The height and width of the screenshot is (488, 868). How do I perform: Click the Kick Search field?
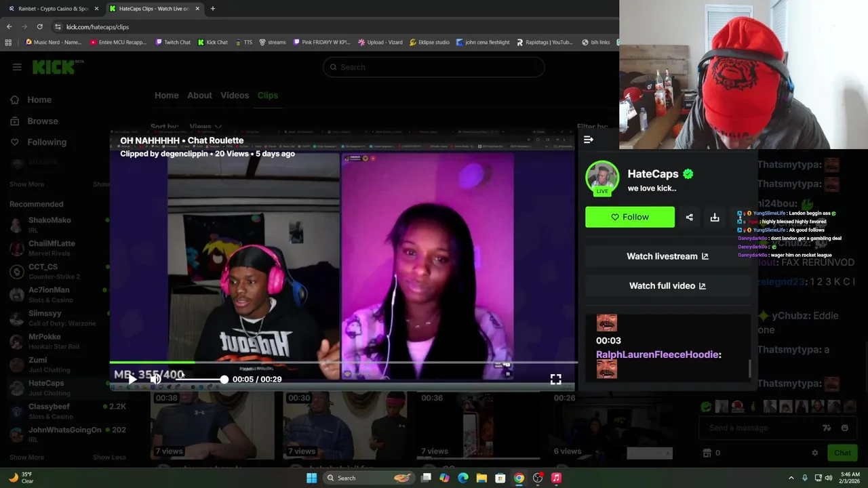tap(434, 67)
